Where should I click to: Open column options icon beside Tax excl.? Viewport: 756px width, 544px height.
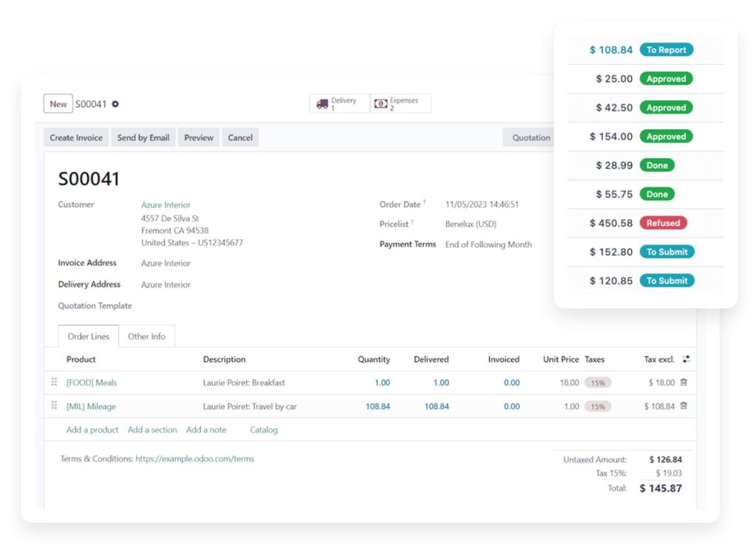click(686, 359)
